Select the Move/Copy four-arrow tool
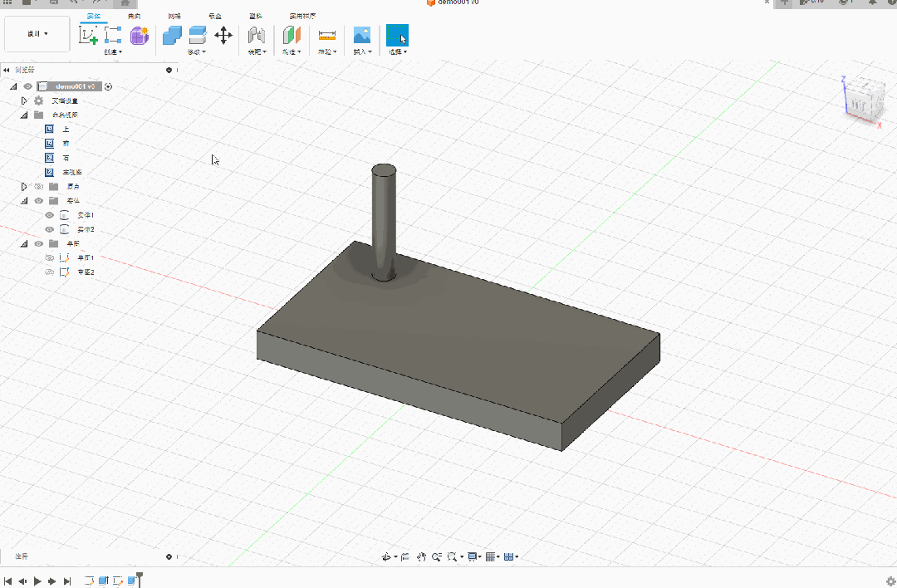The height and width of the screenshot is (588, 897). pos(223,36)
